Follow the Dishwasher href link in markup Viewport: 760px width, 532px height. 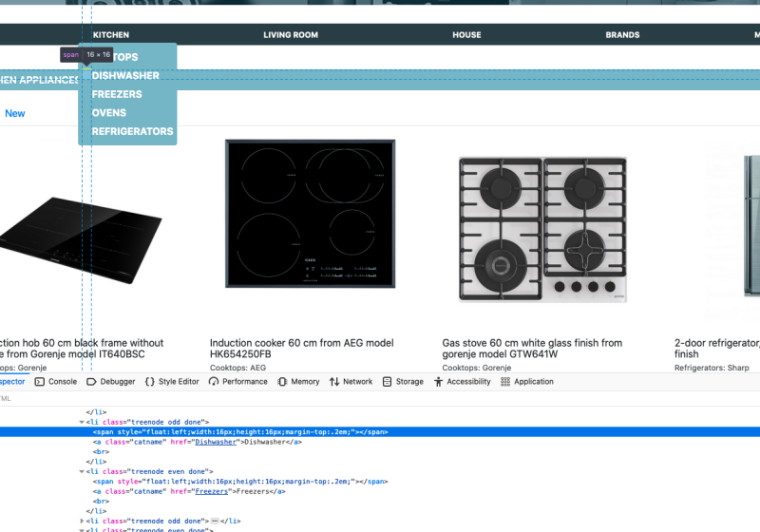click(x=216, y=442)
